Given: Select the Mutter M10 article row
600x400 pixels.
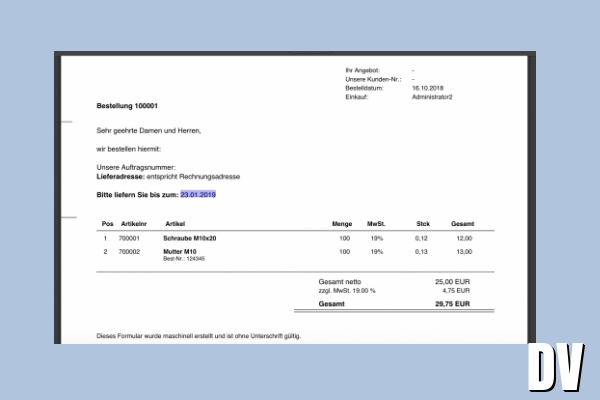Looking at the screenshot, I should pyautogui.click(x=180, y=251).
